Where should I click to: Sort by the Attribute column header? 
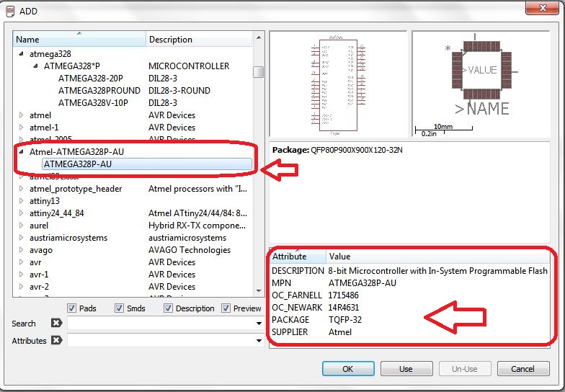coord(298,257)
